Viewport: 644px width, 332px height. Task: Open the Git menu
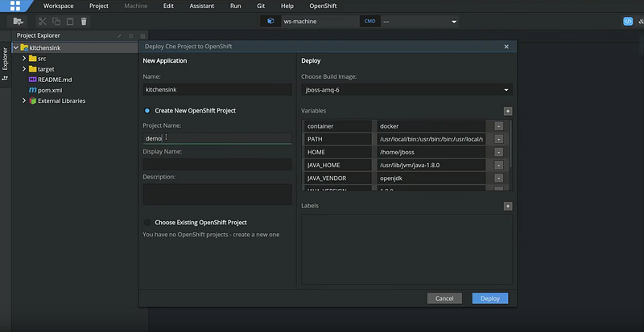[x=261, y=6]
